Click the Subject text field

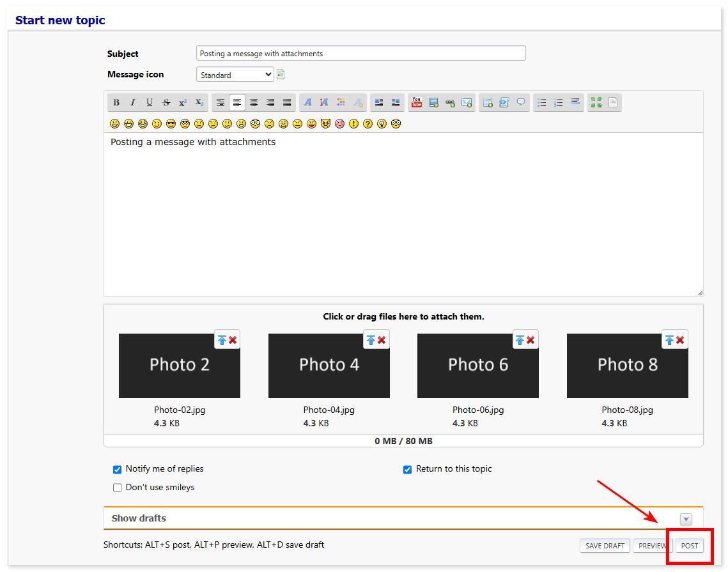[x=360, y=54]
